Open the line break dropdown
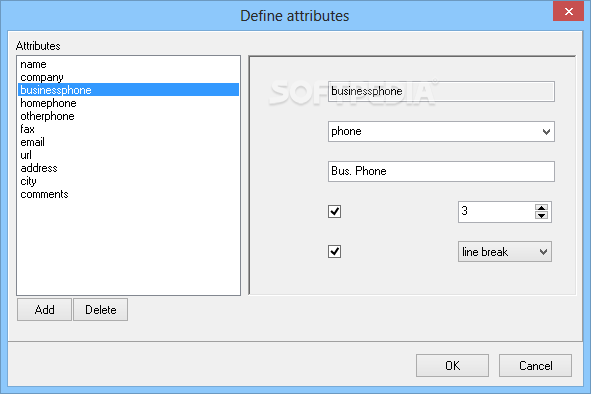Screen dimensions: 591x394 click(505, 251)
